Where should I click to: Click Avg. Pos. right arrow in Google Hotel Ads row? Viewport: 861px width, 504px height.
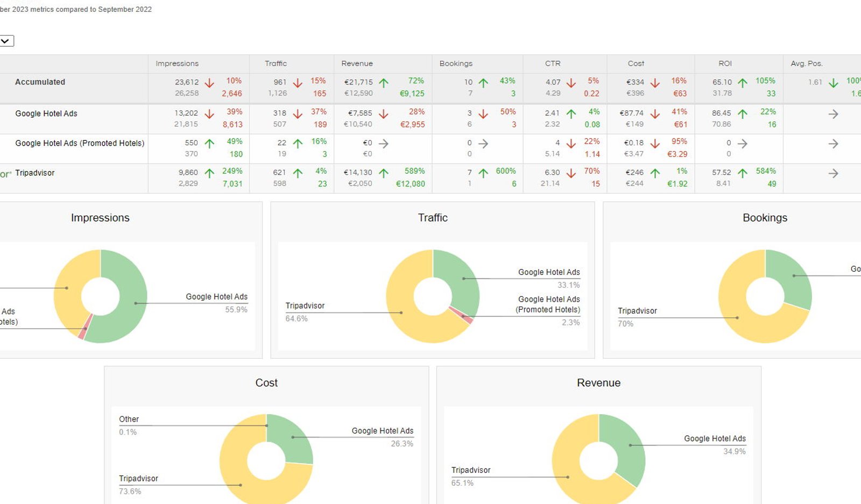click(x=833, y=114)
